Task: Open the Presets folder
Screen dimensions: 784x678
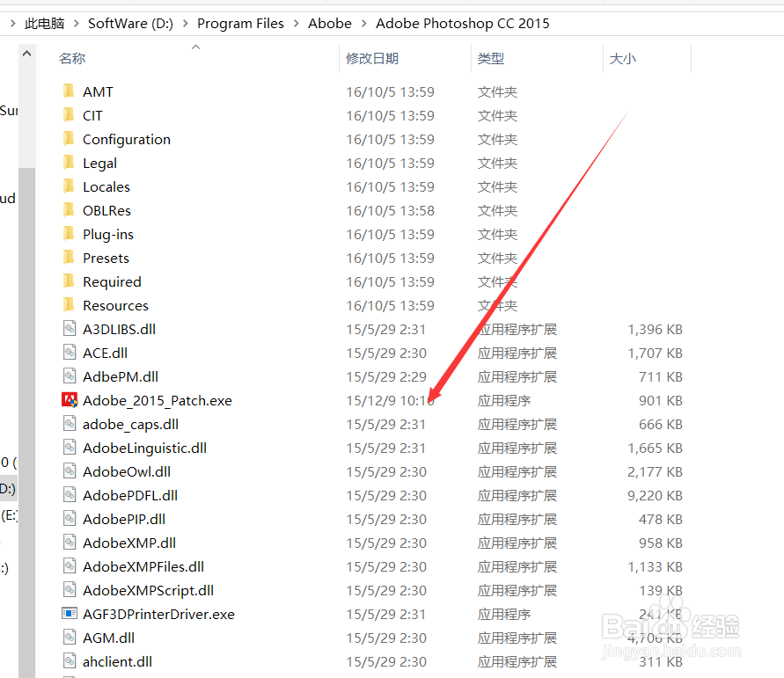Action: coord(106,258)
